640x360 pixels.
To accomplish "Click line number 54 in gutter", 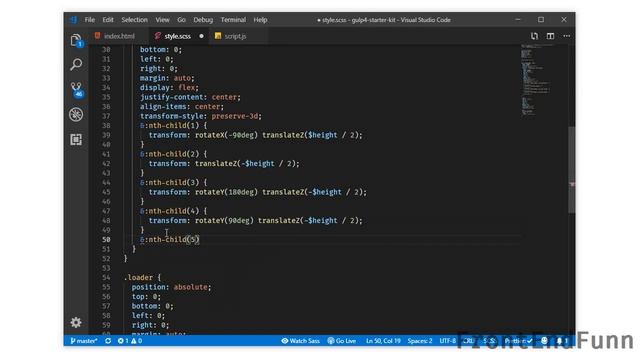I will point(106,278).
